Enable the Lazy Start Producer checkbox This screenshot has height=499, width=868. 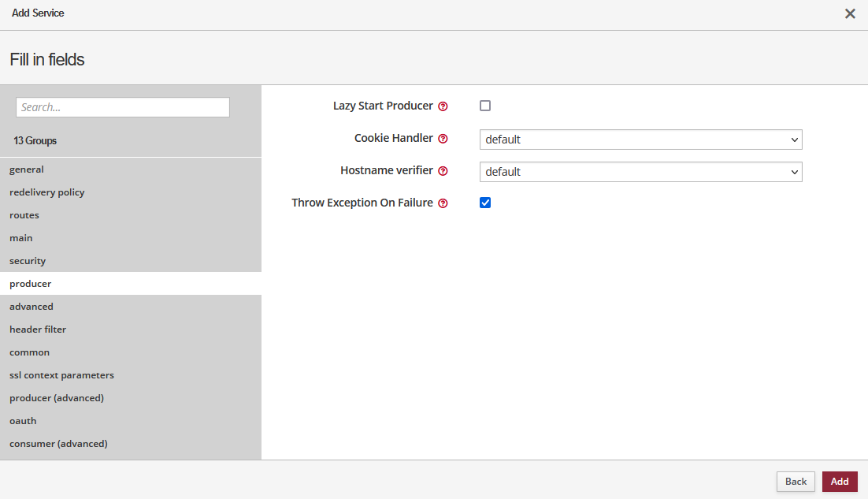485,106
